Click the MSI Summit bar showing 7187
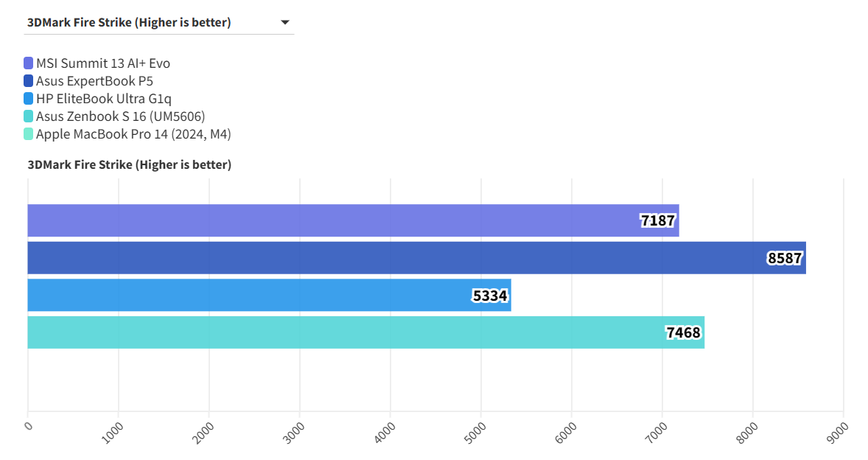This screenshot has height=460, width=868. (x=332, y=220)
